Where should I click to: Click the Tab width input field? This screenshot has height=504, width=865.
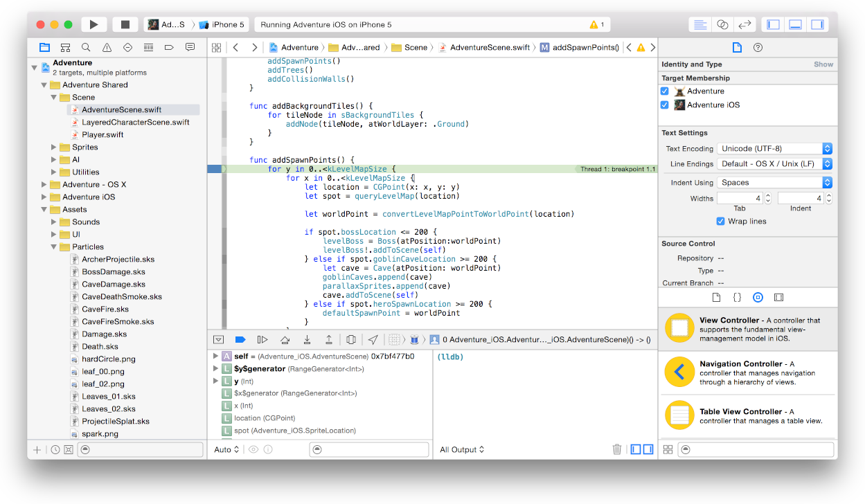(739, 199)
